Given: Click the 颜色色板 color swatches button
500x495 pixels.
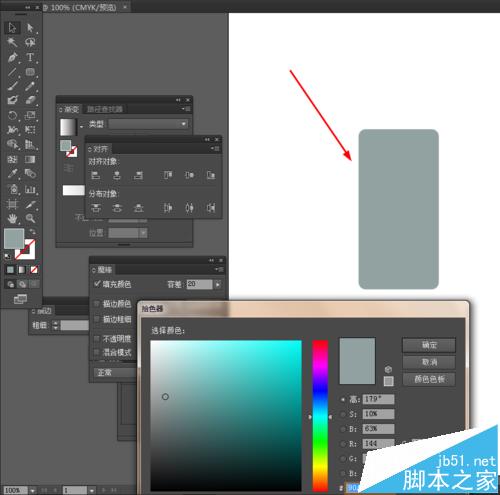Looking at the screenshot, I should [x=429, y=379].
